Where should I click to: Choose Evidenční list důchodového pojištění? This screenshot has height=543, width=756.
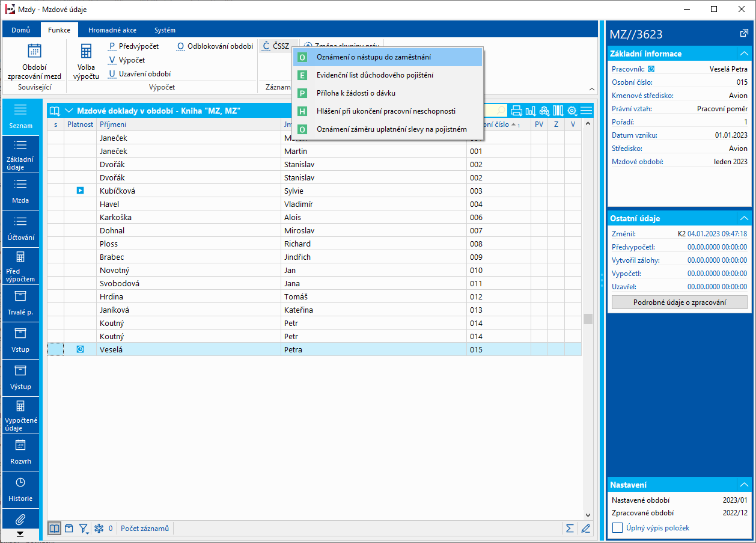tap(387, 75)
